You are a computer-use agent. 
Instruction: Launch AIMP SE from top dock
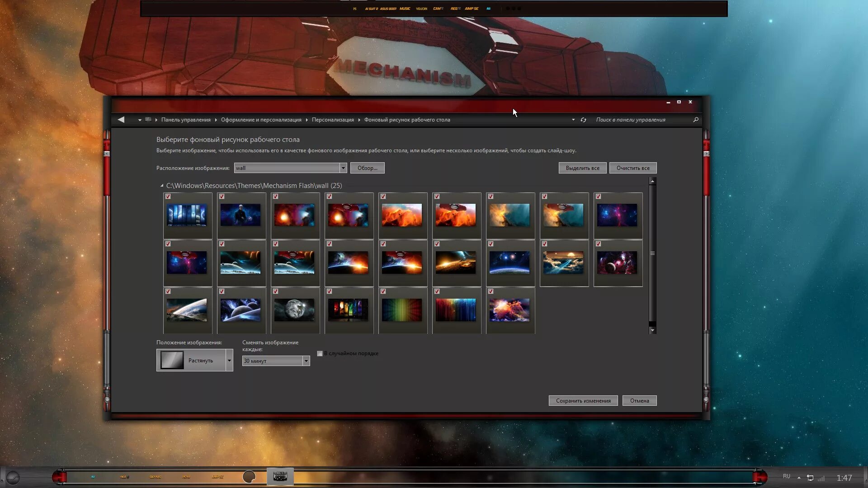coord(471,9)
